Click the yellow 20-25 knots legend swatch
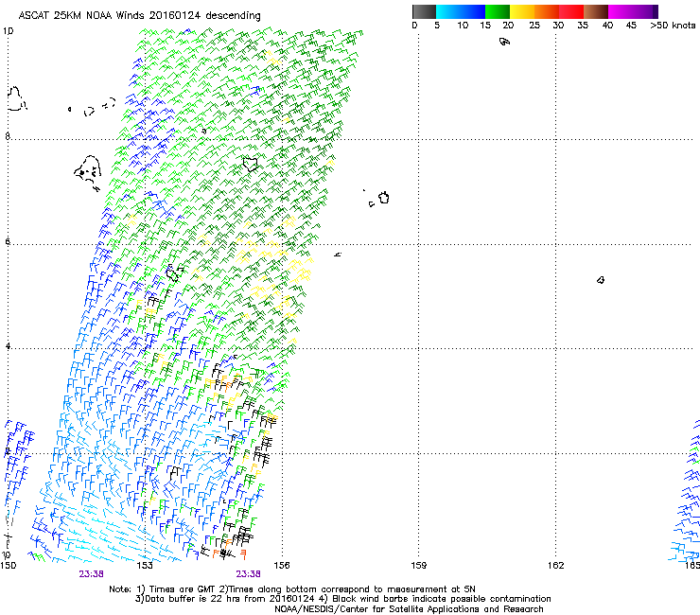The image size is (700, 615). 522,11
